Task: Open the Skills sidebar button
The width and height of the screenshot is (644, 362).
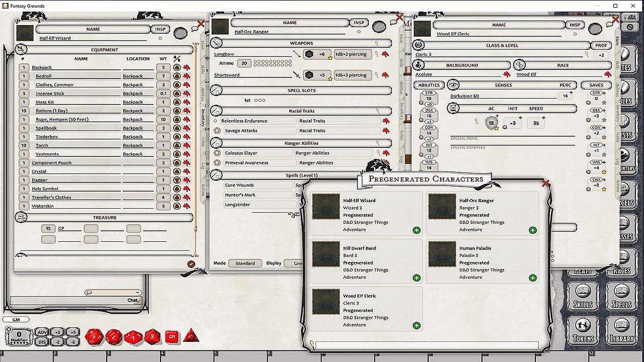Action: pyautogui.click(x=583, y=297)
